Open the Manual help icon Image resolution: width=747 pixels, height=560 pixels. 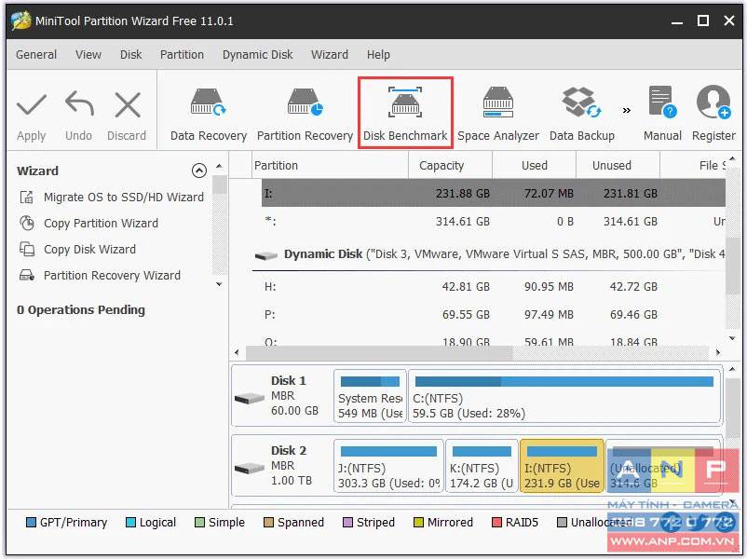pyautogui.click(x=662, y=101)
